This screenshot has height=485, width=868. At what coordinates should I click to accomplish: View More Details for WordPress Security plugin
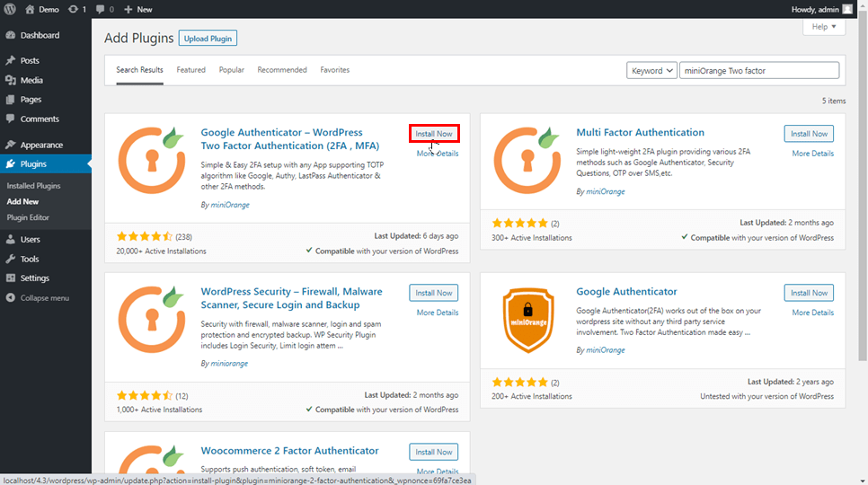(438, 313)
